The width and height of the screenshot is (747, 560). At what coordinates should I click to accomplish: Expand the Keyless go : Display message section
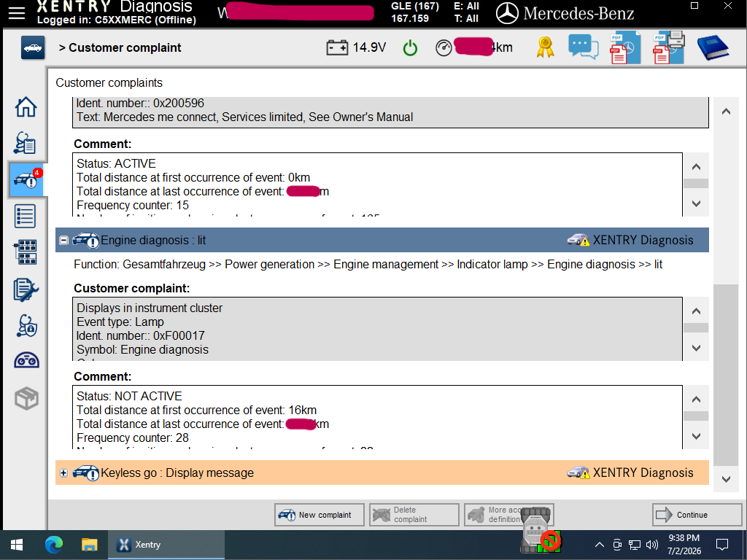(64, 472)
